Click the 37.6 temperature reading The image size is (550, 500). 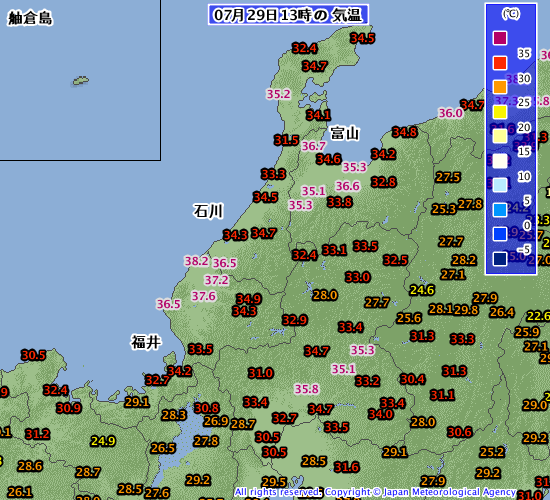[x=204, y=296]
